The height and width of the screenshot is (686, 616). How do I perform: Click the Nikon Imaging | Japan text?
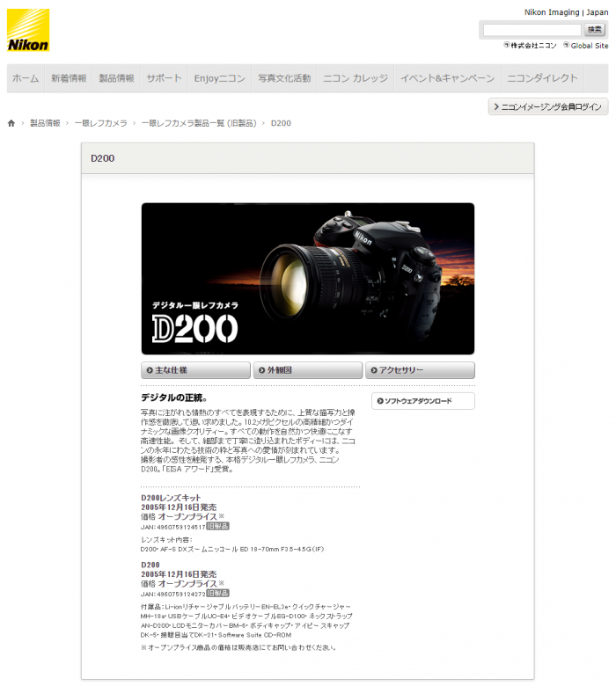click(x=567, y=12)
